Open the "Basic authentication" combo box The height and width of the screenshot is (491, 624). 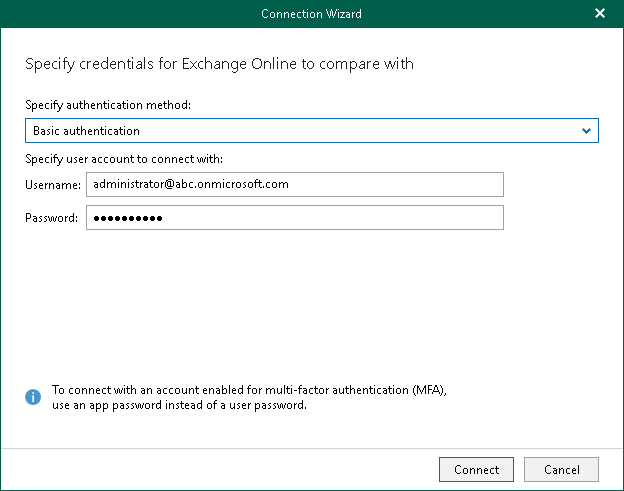(300, 131)
